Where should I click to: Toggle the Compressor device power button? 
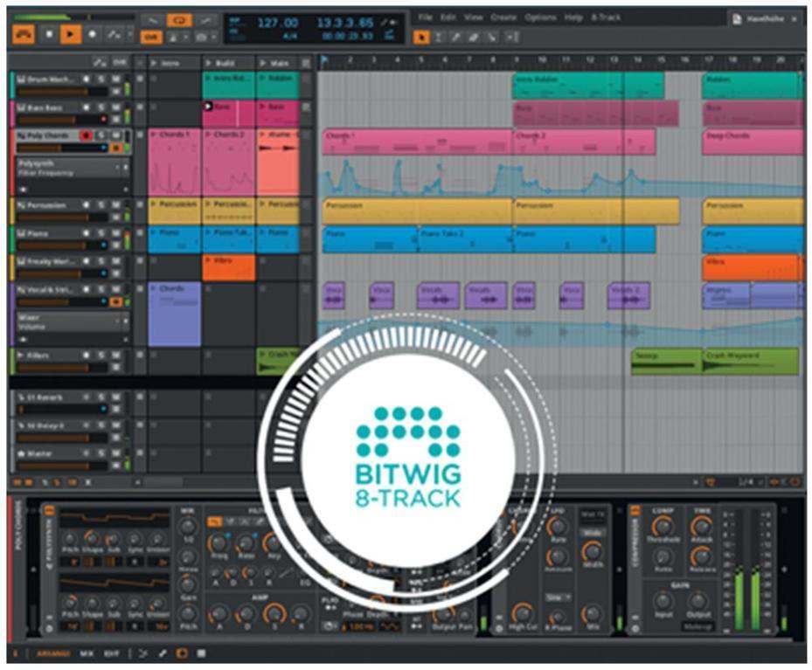point(635,511)
